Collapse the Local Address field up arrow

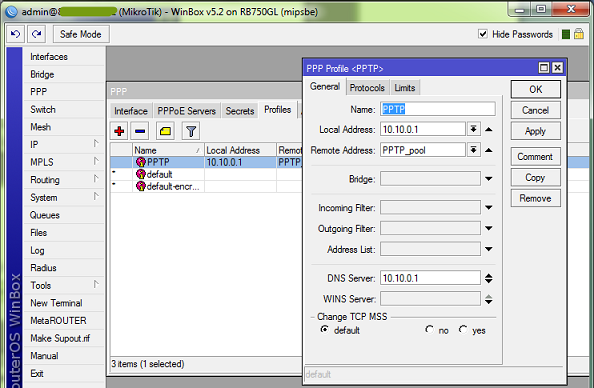click(x=489, y=130)
